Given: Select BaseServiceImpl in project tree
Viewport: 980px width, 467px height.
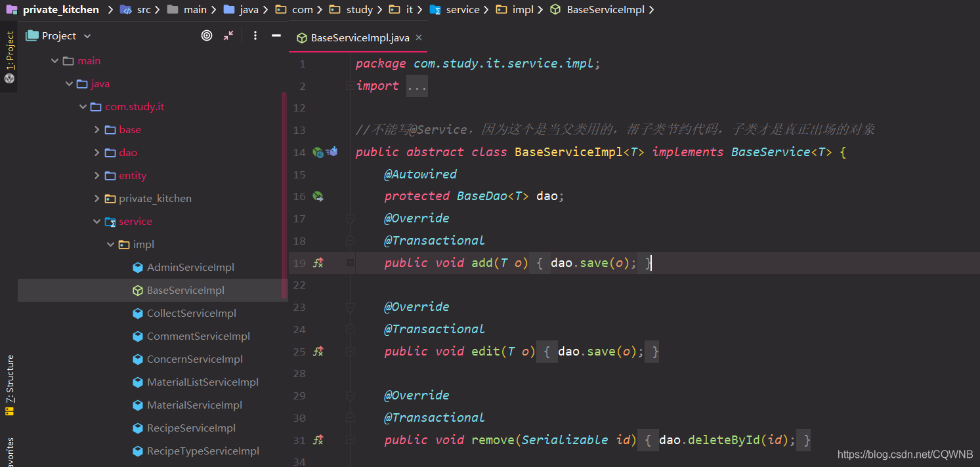Looking at the screenshot, I should (186, 291).
